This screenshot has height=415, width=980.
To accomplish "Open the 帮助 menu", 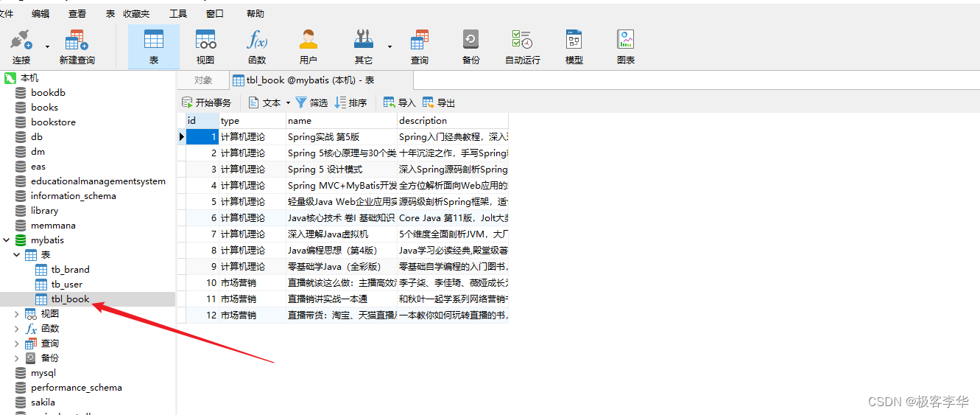I will 255,14.
